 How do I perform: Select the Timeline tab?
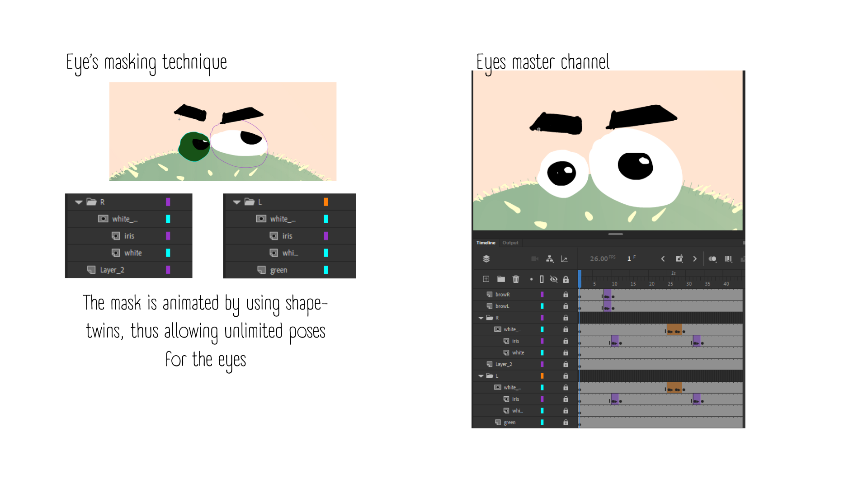pyautogui.click(x=486, y=243)
